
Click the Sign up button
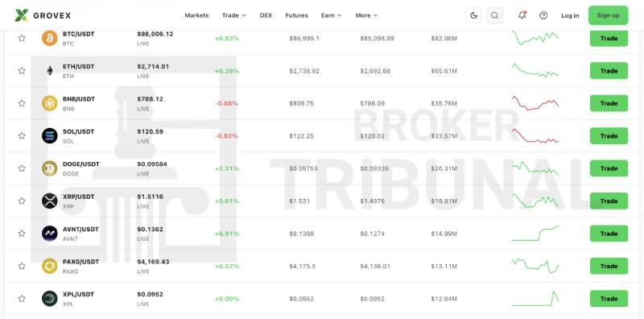(609, 15)
